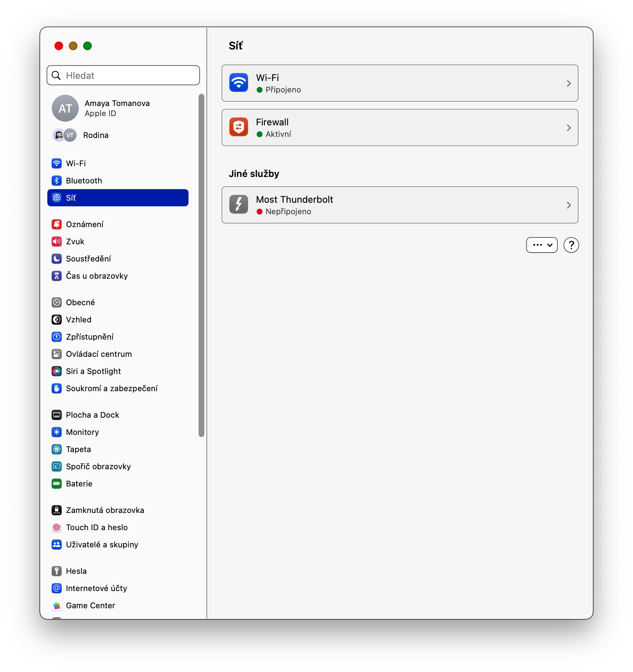633x672 pixels.
Task: Expand the Most Thunderbolt row chevron
Action: (x=568, y=205)
